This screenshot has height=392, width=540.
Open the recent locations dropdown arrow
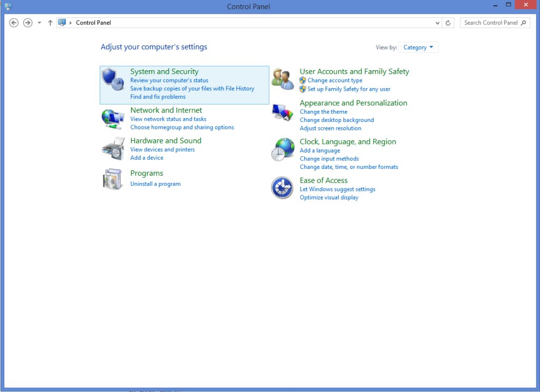pos(39,23)
